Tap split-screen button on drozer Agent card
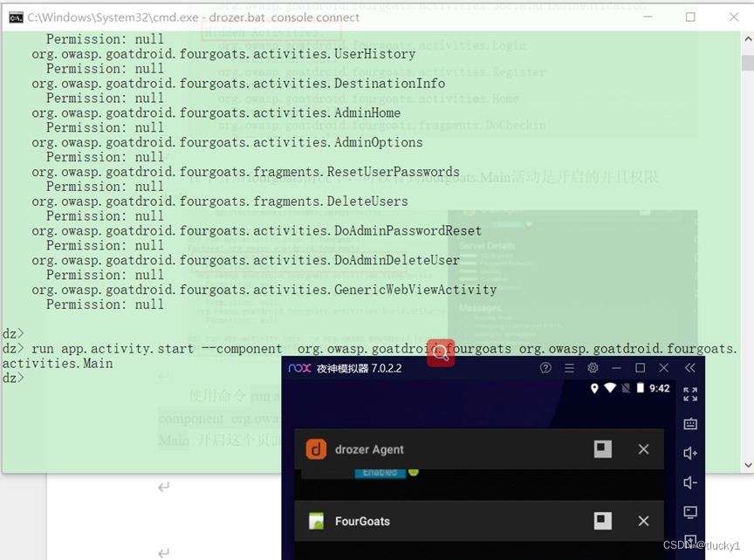 tap(603, 449)
